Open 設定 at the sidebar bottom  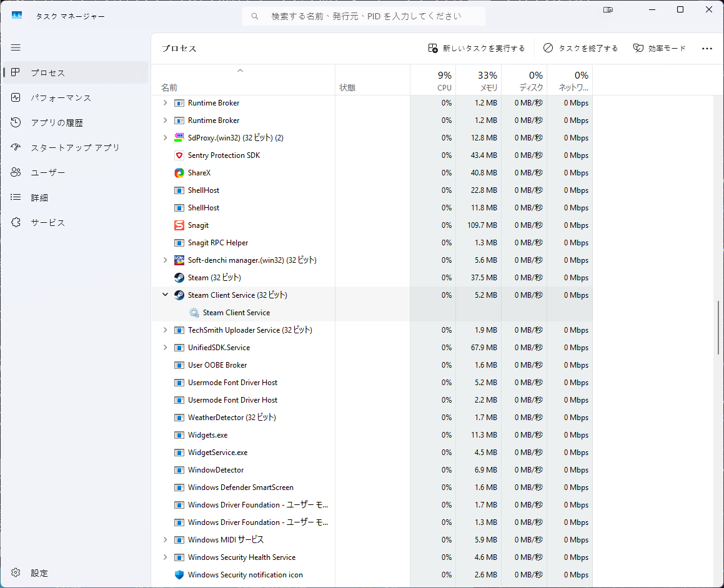pos(76,573)
